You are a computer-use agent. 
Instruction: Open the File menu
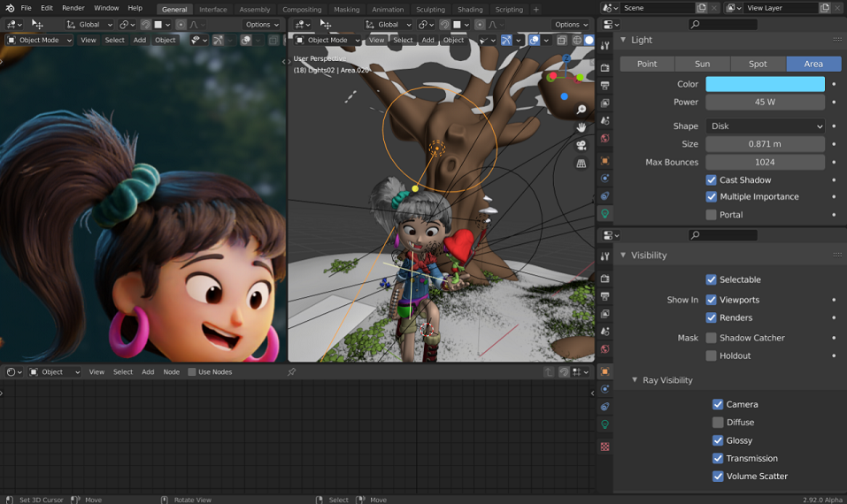(x=26, y=8)
